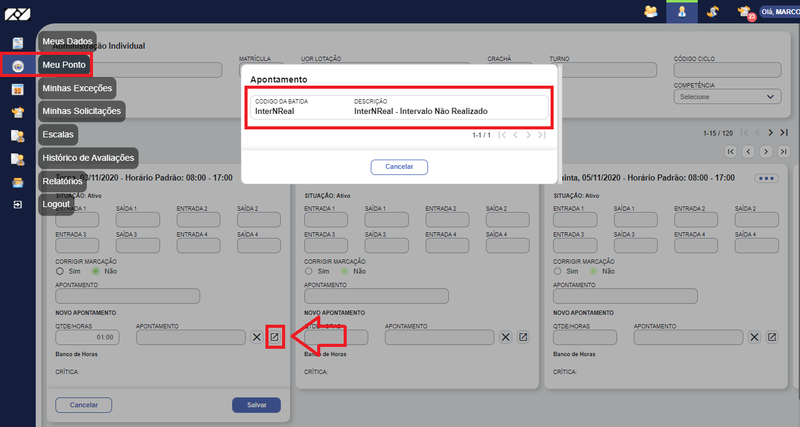Select Não for Corrigir Marcação on Terça card
The height and width of the screenshot is (427, 800).
coord(95,271)
